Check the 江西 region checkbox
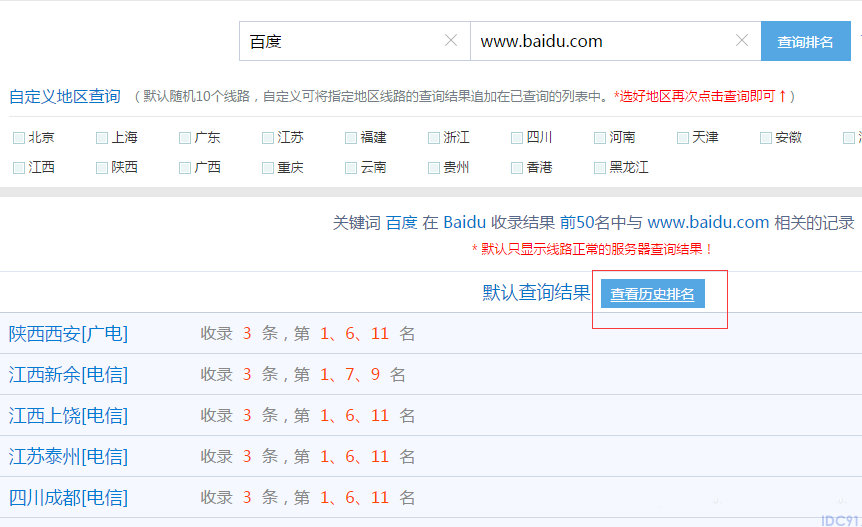Screen dimensions: 862x527 (x=19, y=168)
